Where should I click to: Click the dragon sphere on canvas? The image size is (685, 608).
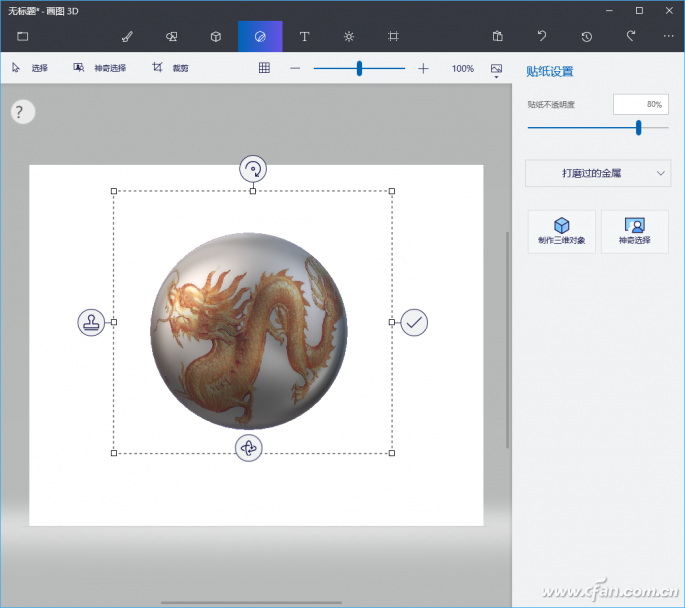click(249, 331)
